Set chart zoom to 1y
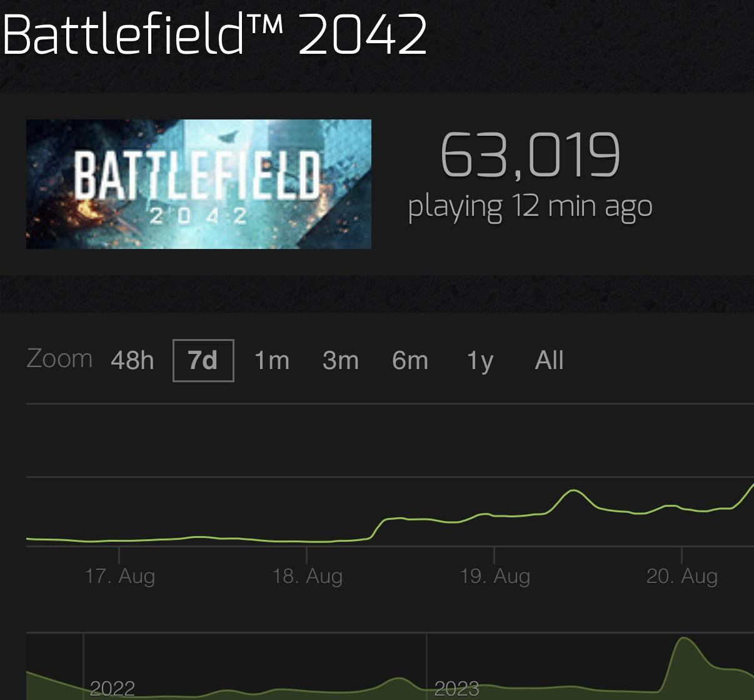This screenshot has height=700, width=754. click(x=480, y=361)
